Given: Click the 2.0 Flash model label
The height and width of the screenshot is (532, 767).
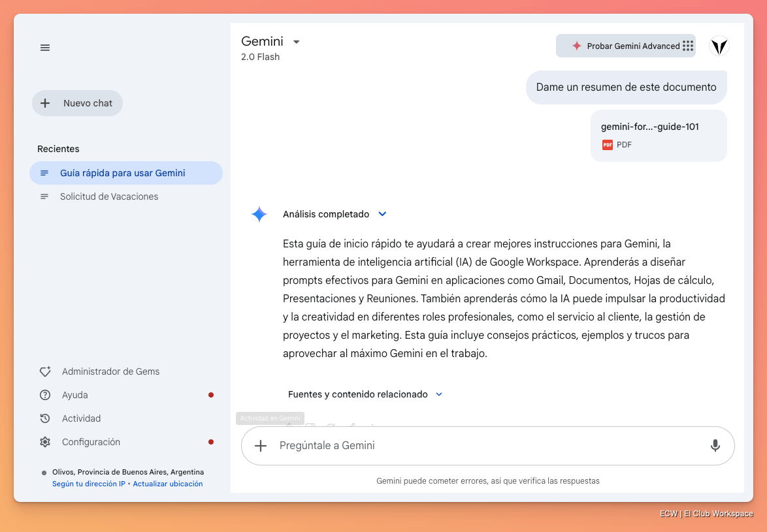Looking at the screenshot, I should pyautogui.click(x=260, y=57).
